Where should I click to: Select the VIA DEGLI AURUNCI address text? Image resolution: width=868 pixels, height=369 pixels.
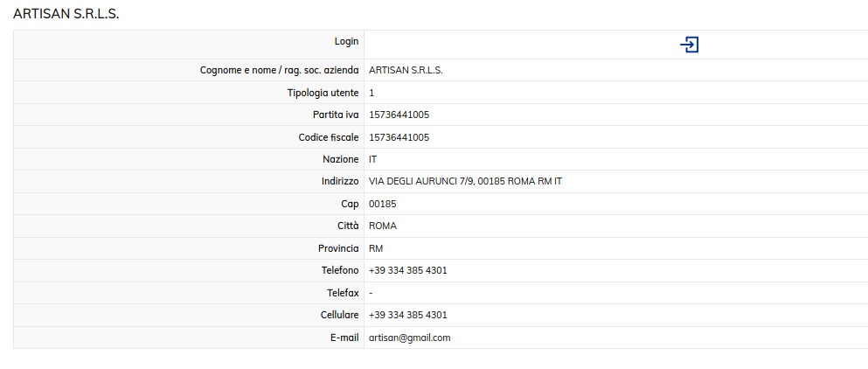(465, 181)
